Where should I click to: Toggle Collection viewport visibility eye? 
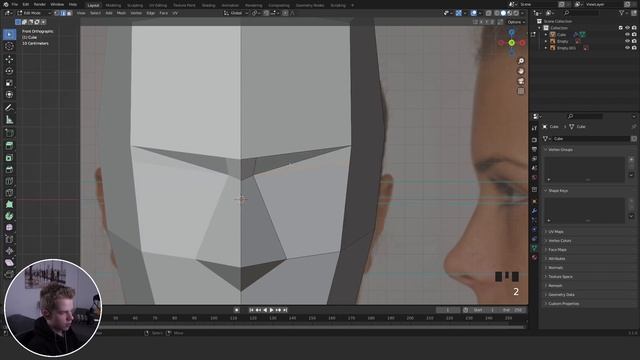(627, 28)
